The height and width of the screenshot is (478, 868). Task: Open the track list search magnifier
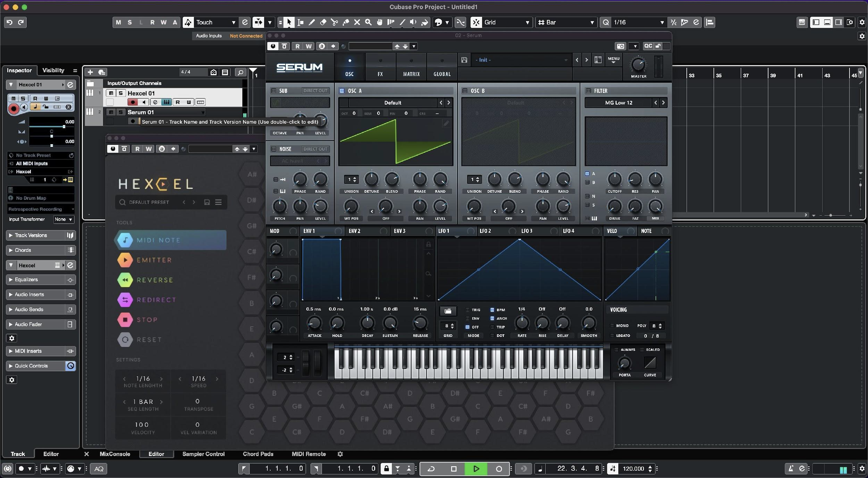tap(240, 72)
